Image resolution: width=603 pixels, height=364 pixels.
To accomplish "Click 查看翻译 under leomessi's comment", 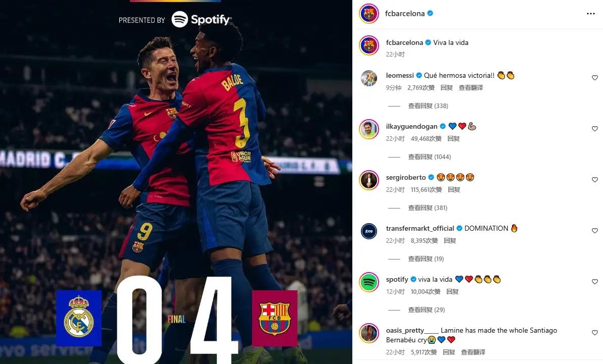I will [x=471, y=88].
